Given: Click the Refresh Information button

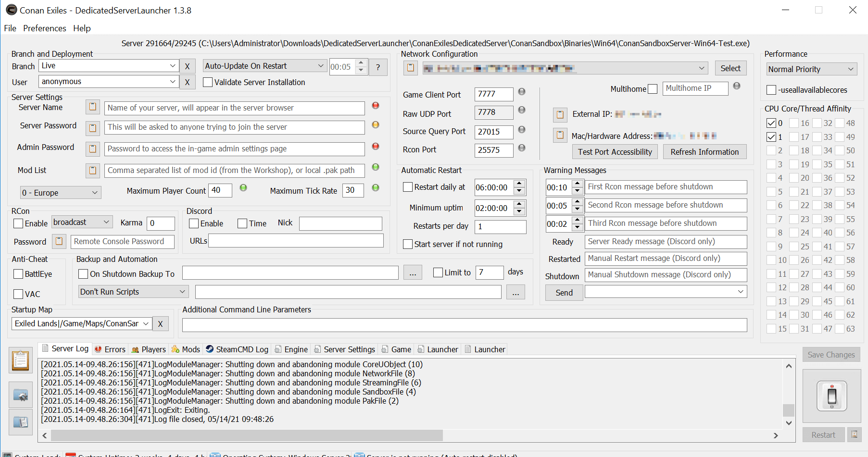Looking at the screenshot, I should 704,152.
